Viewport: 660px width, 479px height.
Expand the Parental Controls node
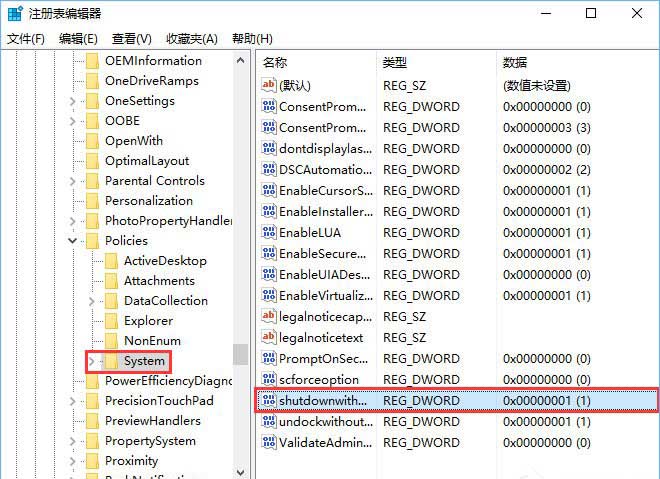coord(72,181)
